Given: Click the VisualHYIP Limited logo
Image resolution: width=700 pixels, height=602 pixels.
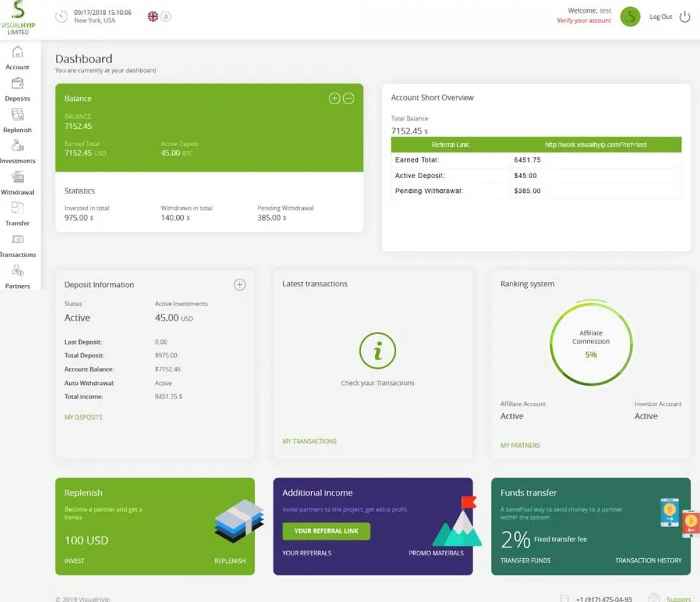Looking at the screenshot, I should click(18, 18).
